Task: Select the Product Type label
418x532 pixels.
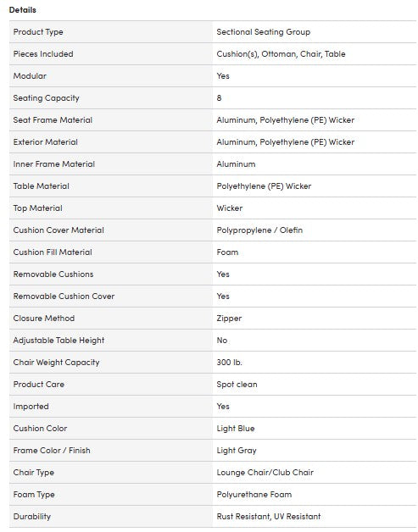Action: [38, 32]
